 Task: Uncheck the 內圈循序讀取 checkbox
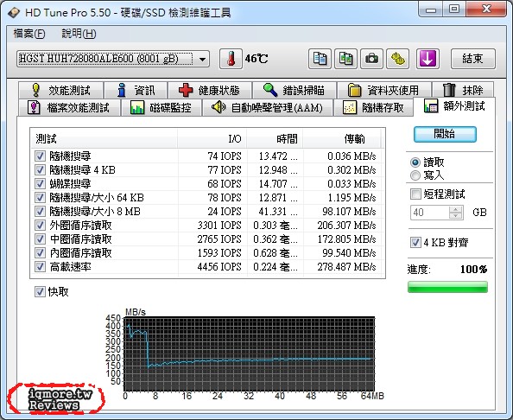[x=40, y=252]
